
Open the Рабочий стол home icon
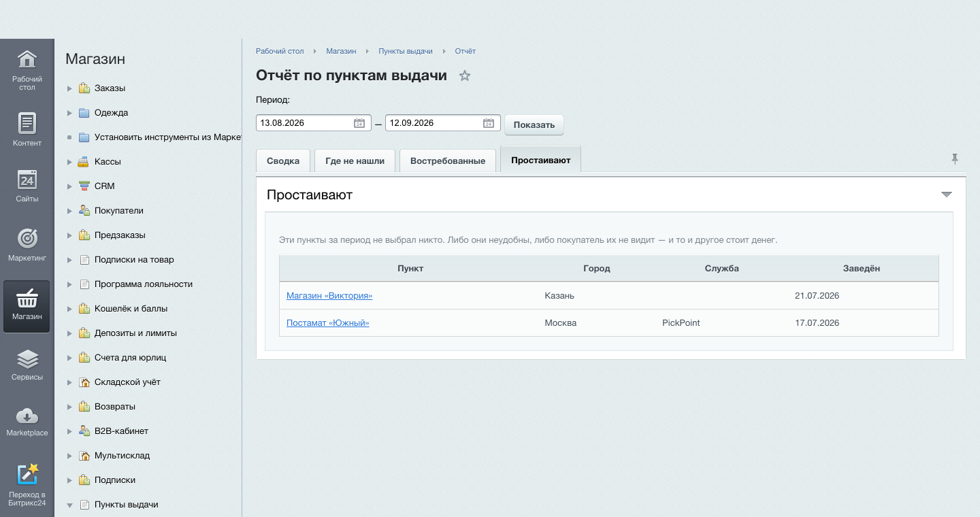point(27,60)
